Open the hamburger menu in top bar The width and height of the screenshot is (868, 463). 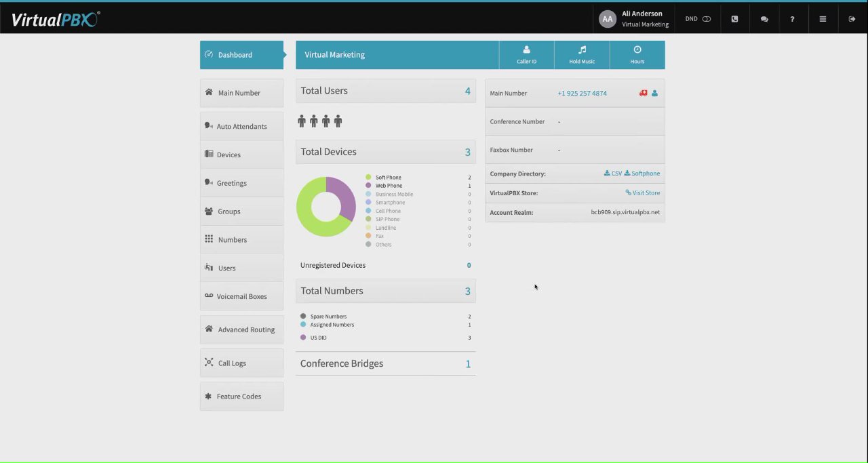coord(823,19)
